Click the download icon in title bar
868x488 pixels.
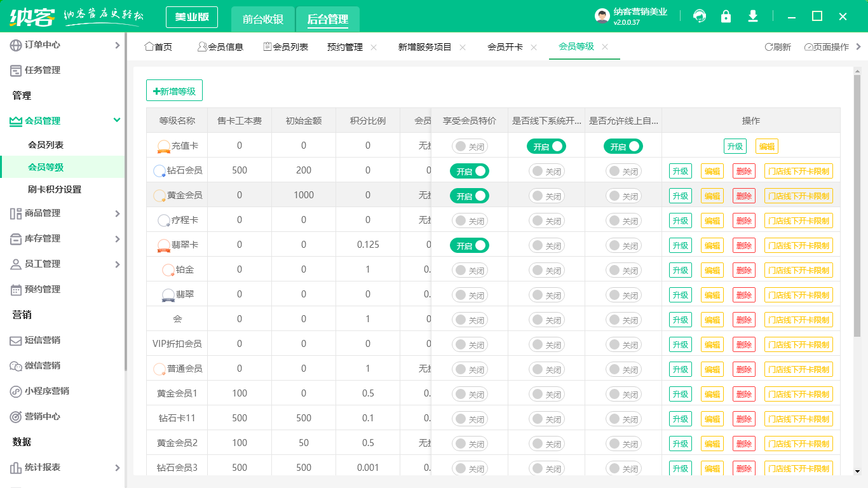coord(753,17)
